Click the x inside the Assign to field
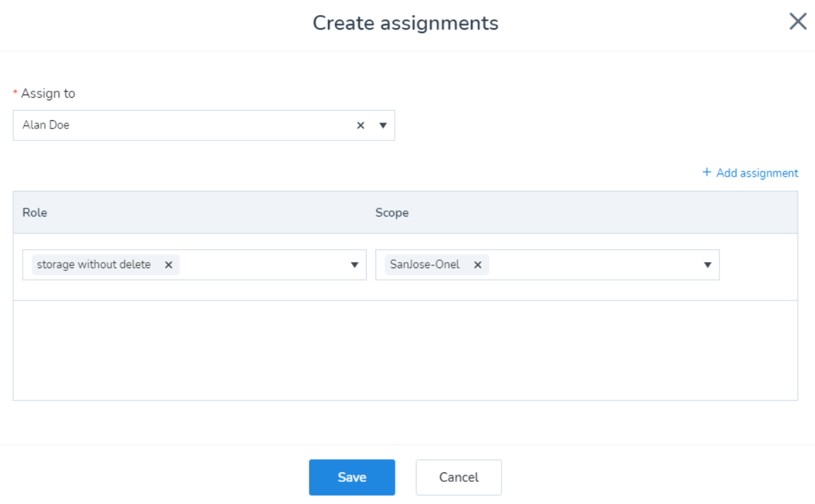815x504 pixels. coord(360,125)
